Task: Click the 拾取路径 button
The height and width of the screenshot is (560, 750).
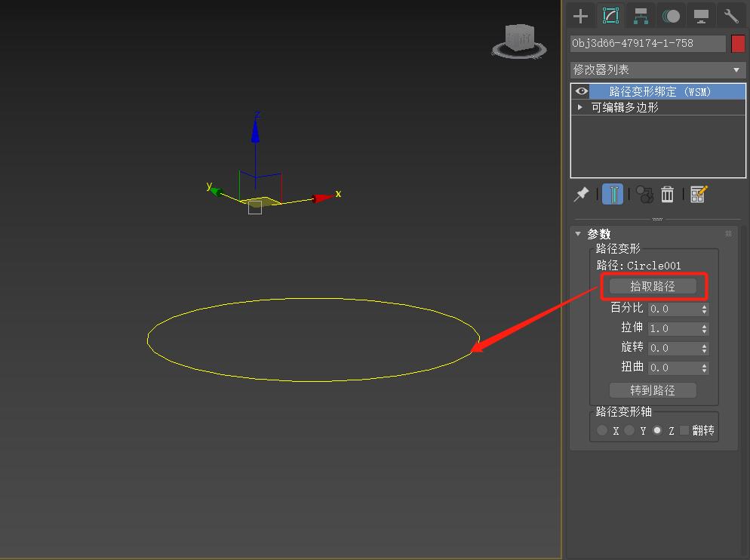Action: pos(653,285)
